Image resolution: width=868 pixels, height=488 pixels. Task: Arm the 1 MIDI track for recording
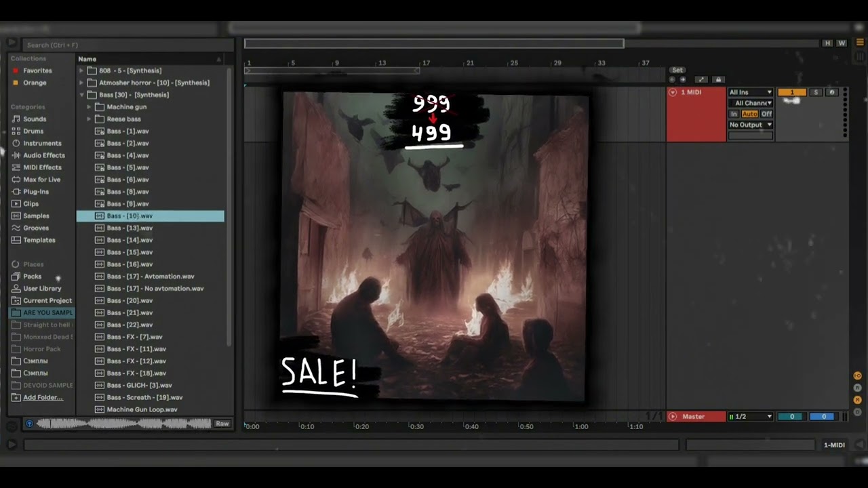pyautogui.click(x=832, y=92)
